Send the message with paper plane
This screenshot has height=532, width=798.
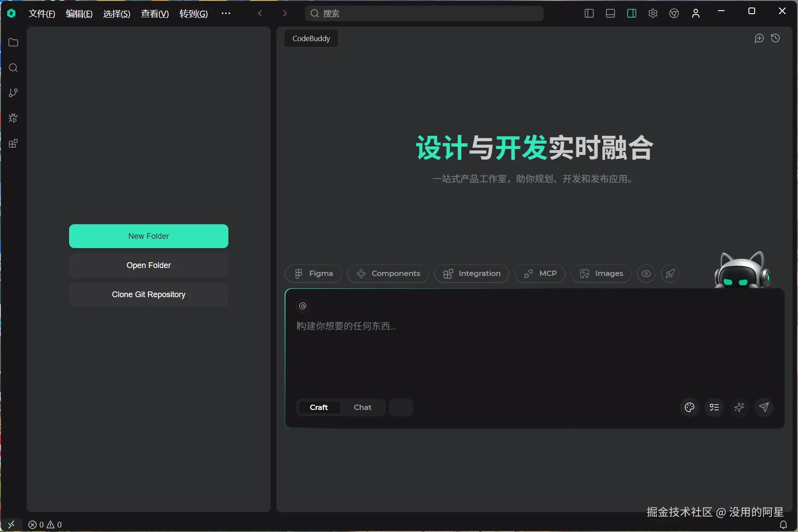764,407
